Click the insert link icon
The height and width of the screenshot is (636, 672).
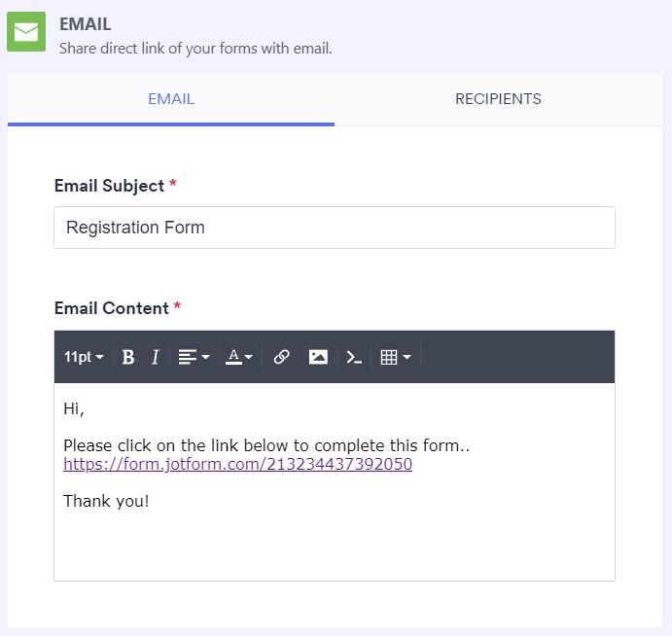[x=281, y=357]
